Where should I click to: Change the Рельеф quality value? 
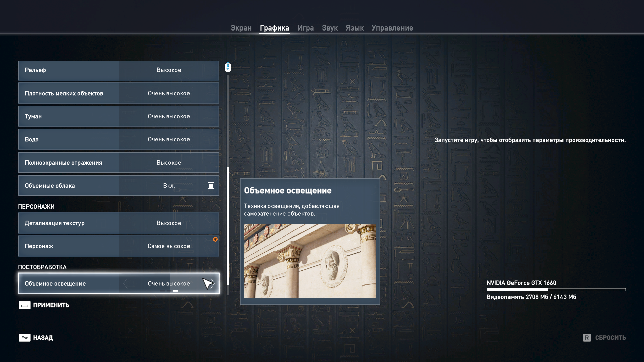(169, 70)
